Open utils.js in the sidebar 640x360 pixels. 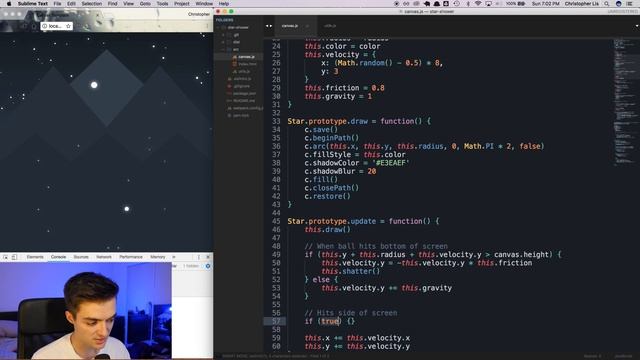(244, 71)
